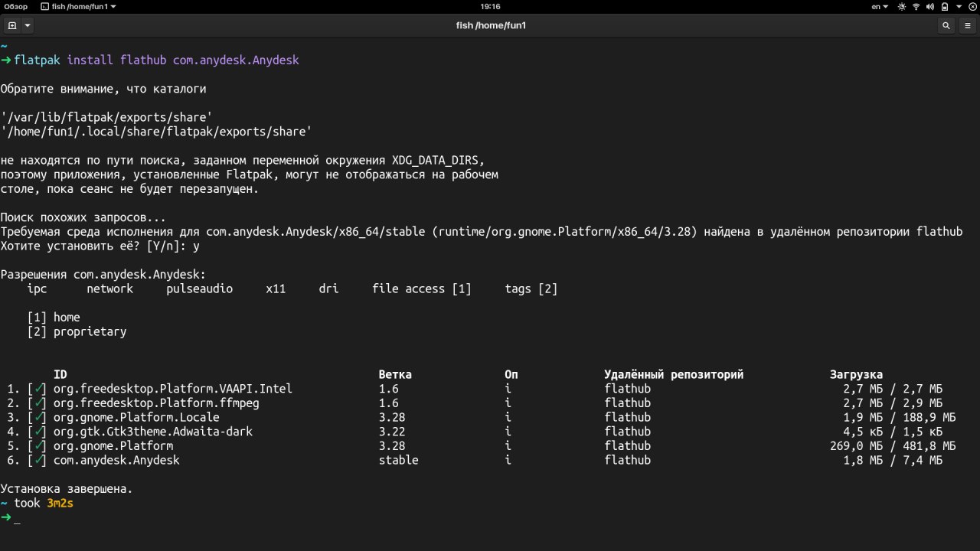
Task: Click the [2] proprietary footnote
Action: click(77, 331)
